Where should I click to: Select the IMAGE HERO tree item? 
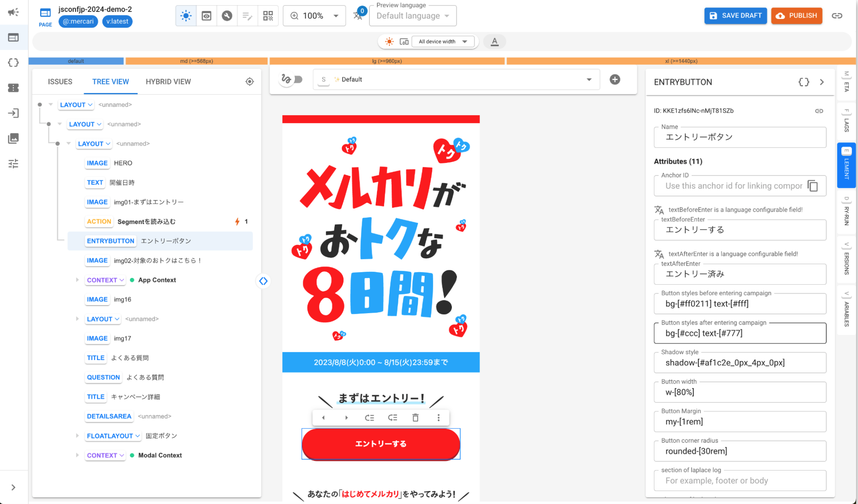(160, 163)
